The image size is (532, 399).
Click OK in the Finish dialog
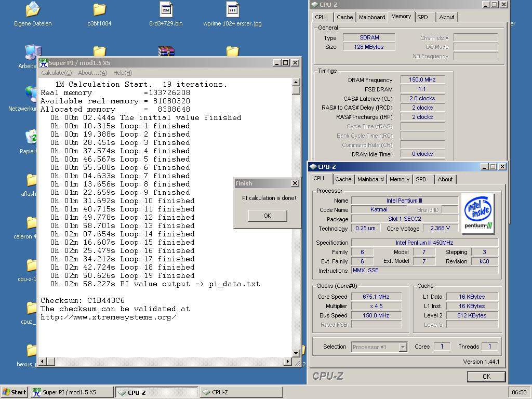[x=268, y=216]
